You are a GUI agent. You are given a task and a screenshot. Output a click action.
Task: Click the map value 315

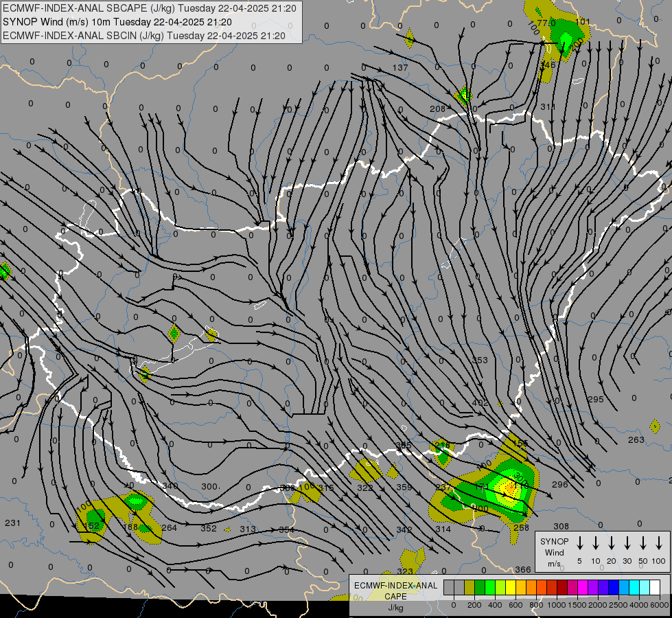tap(326, 488)
